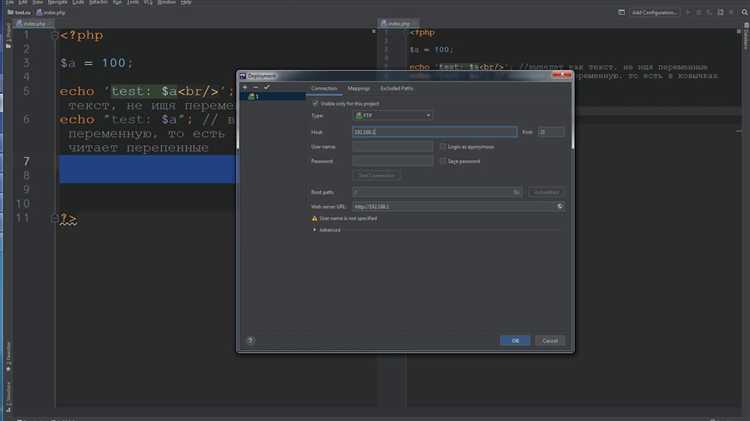Focus the Password field
This screenshot has height=421, width=750.
coord(392,161)
